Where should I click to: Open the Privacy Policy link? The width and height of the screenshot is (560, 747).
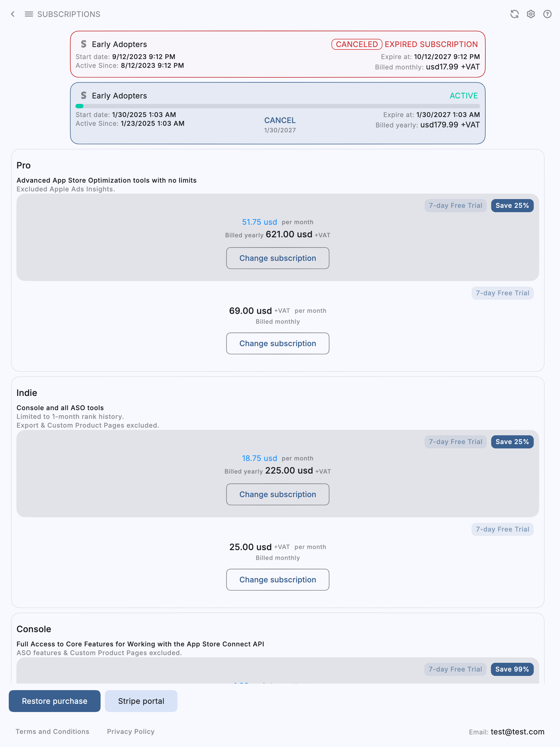click(131, 731)
